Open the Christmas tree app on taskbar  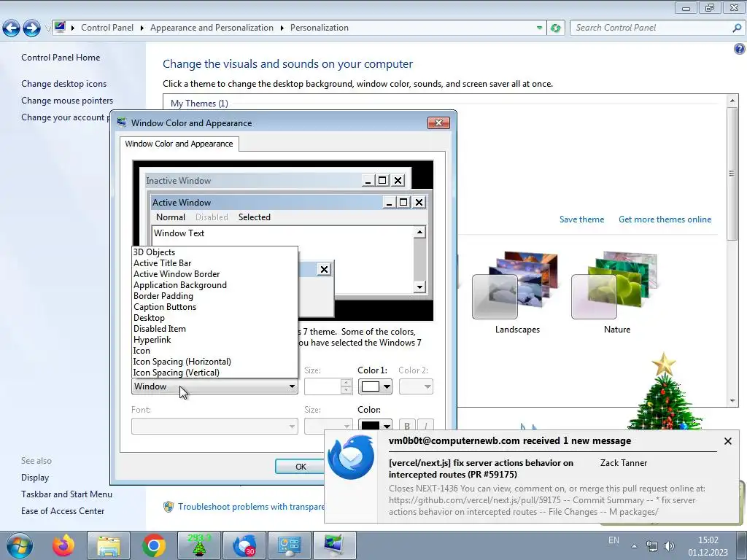point(198,545)
